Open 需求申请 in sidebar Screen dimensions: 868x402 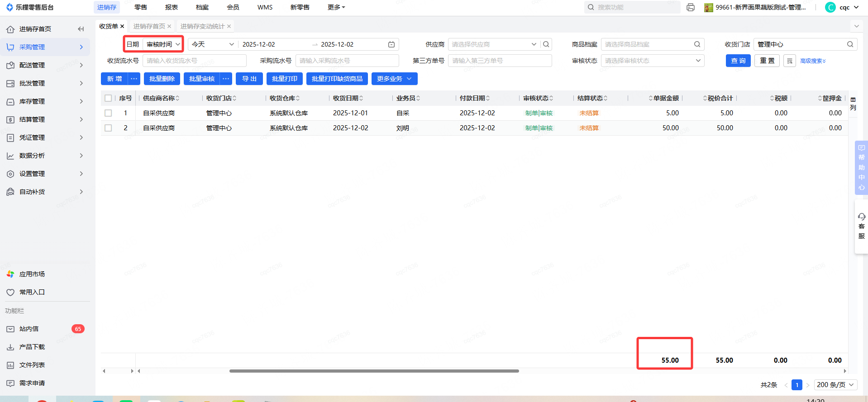coord(32,383)
